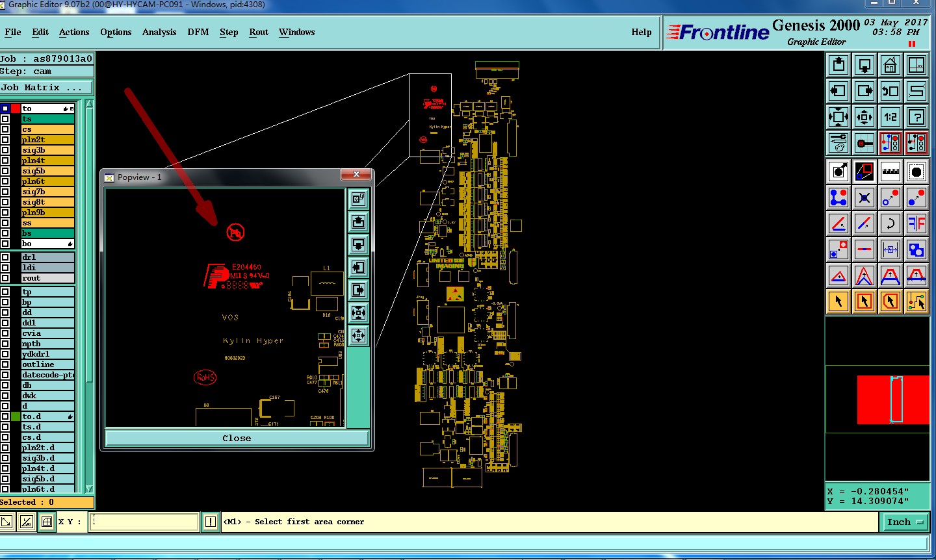
Task: Click the red color swatch of layer to
Action: [16, 109]
